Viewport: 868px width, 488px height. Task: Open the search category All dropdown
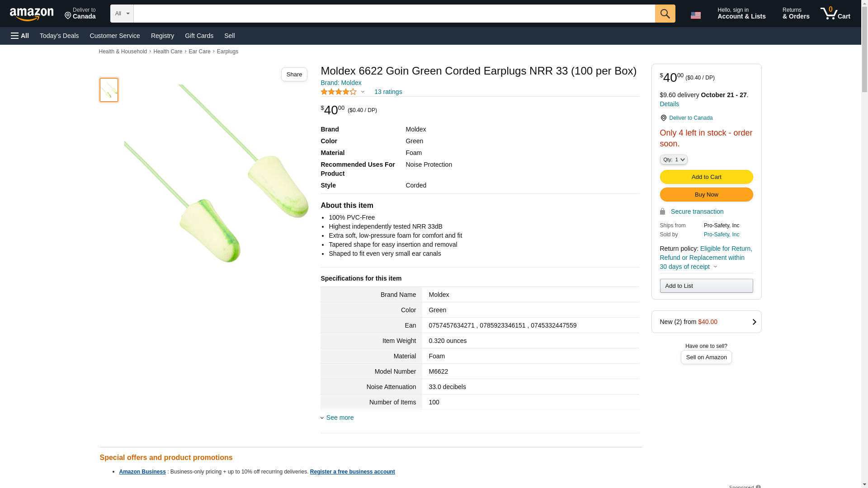(x=122, y=14)
